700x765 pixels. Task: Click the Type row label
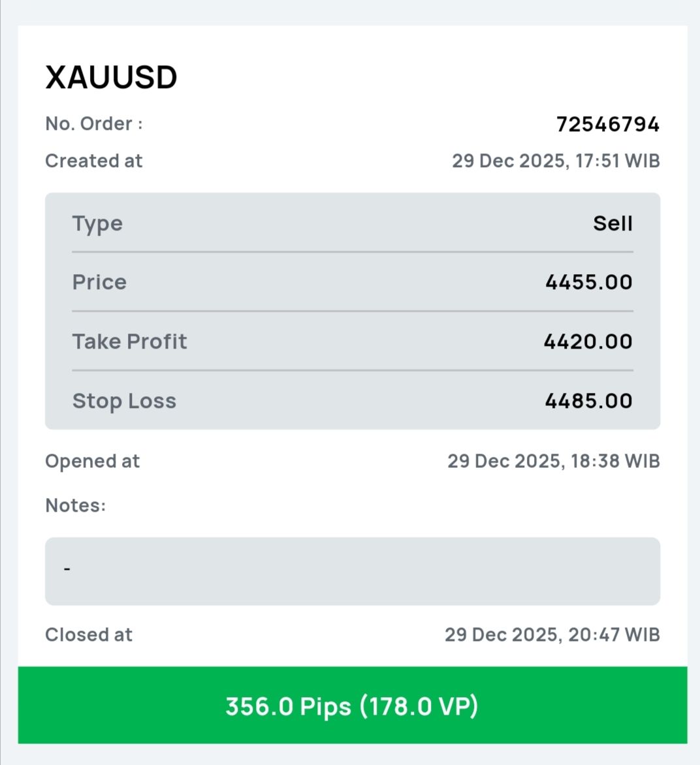pyautogui.click(x=97, y=223)
